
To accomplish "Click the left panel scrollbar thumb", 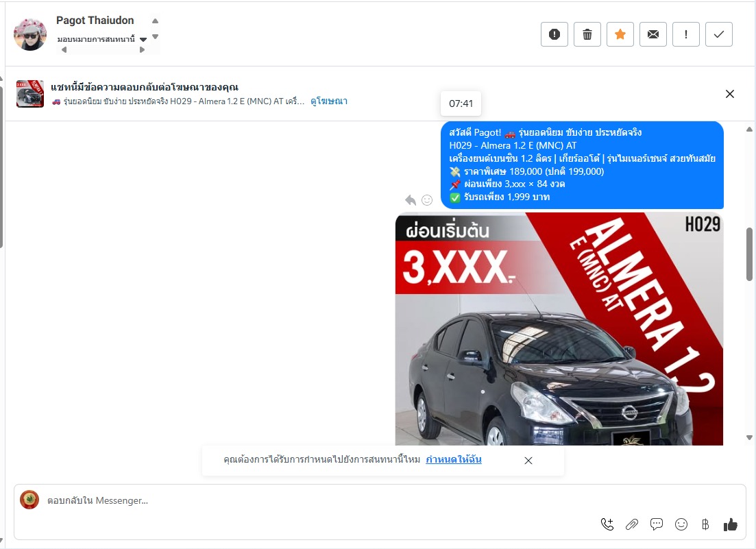I will 1,167.
